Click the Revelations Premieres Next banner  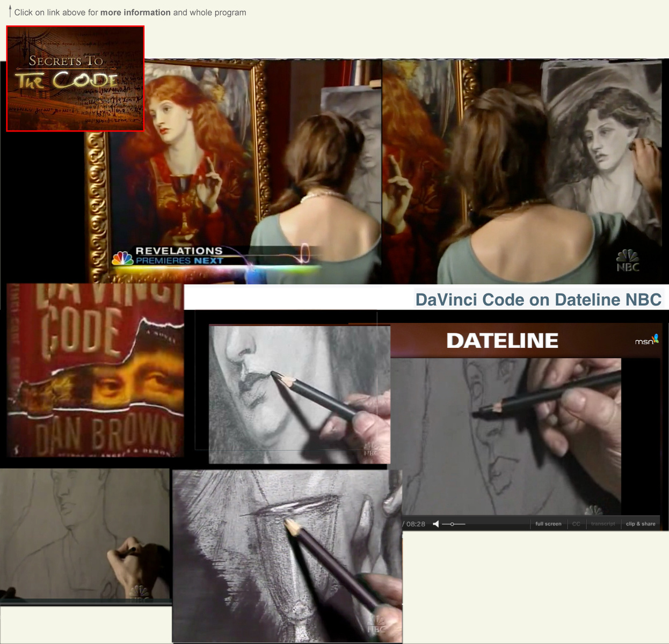[215, 256]
